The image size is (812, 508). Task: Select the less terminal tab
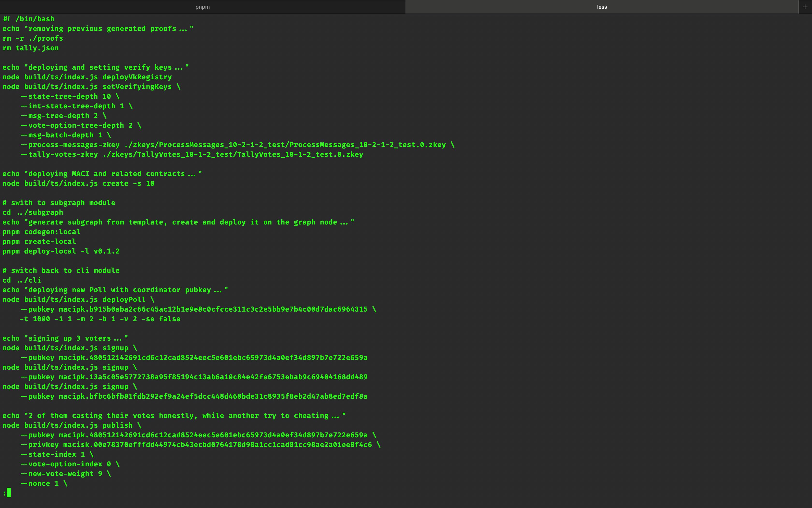pyautogui.click(x=602, y=7)
